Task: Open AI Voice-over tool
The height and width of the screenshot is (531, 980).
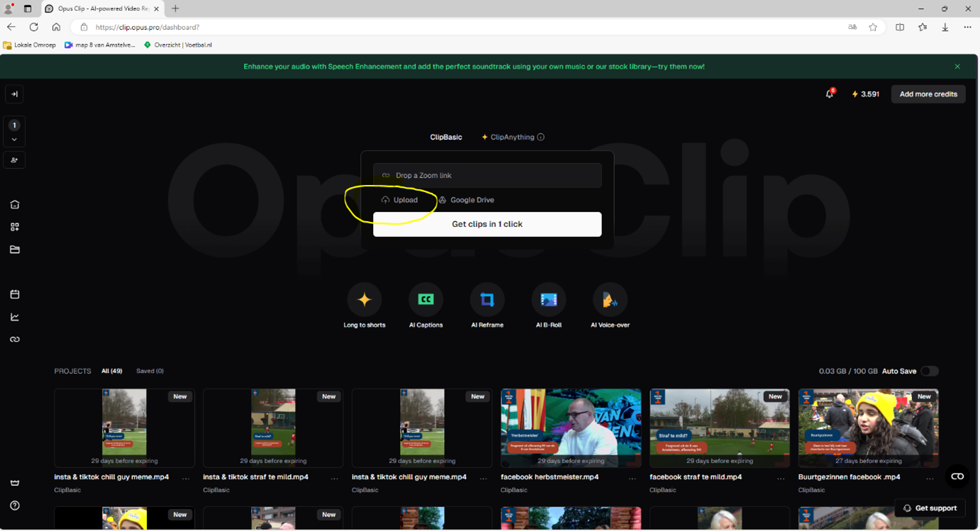Action: click(610, 306)
